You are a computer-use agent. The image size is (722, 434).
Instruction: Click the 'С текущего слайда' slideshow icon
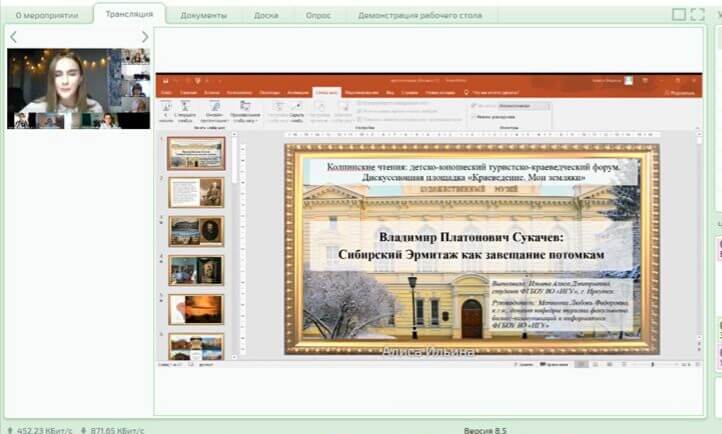(185, 106)
